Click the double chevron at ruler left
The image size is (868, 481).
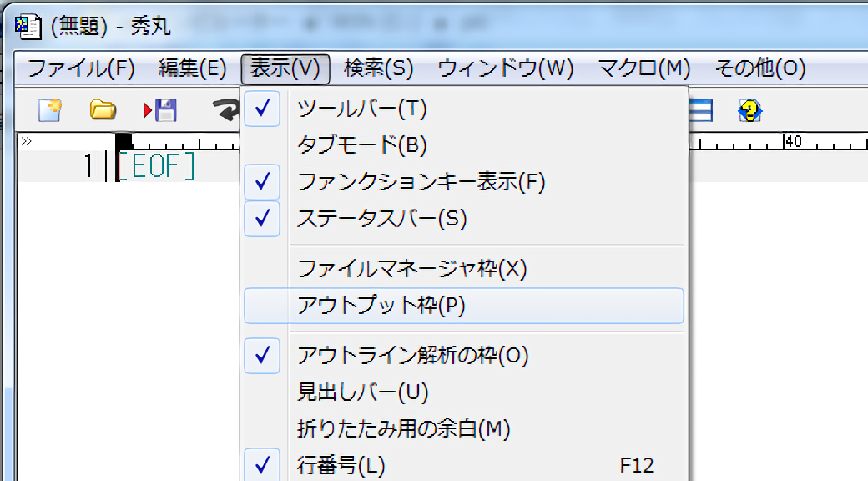(27, 141)
